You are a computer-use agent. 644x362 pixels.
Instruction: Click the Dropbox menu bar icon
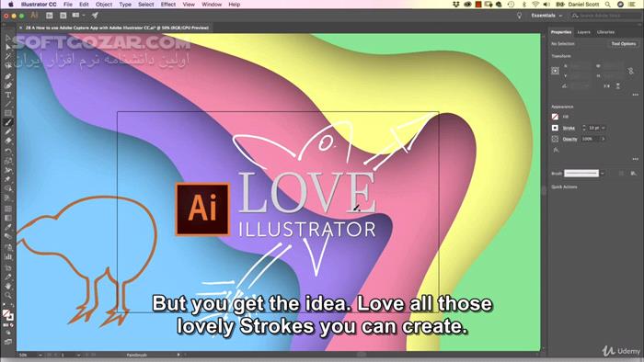point(456,5)
